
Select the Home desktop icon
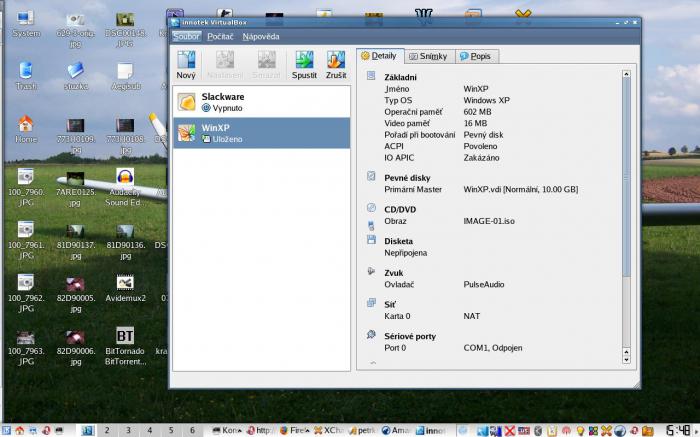point(26,129)
